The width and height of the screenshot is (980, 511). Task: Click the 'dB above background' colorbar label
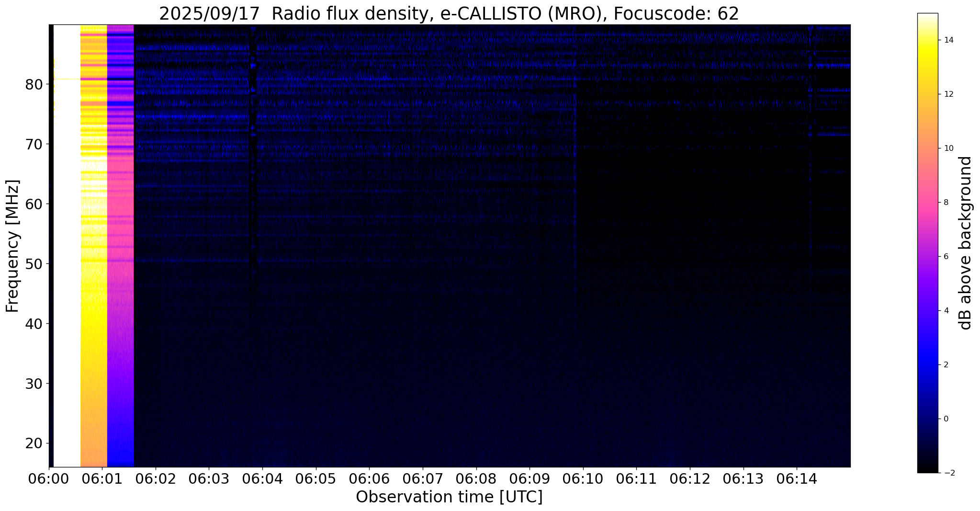pyautogui.click(x=966, y=243)
